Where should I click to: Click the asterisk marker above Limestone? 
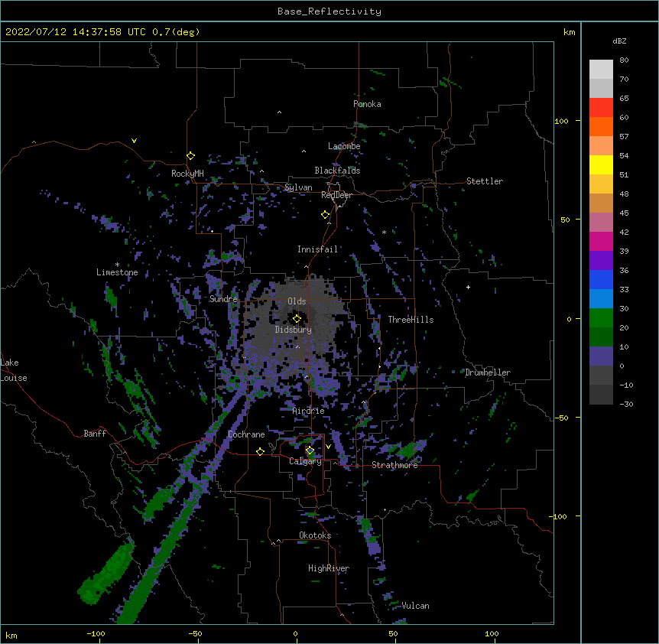click(117, 265)
